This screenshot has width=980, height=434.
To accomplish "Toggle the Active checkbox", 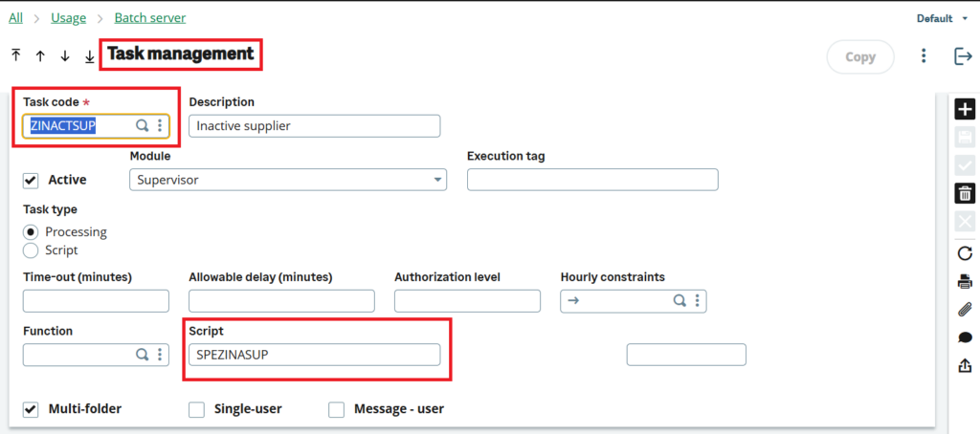I will tap(30, 180).
